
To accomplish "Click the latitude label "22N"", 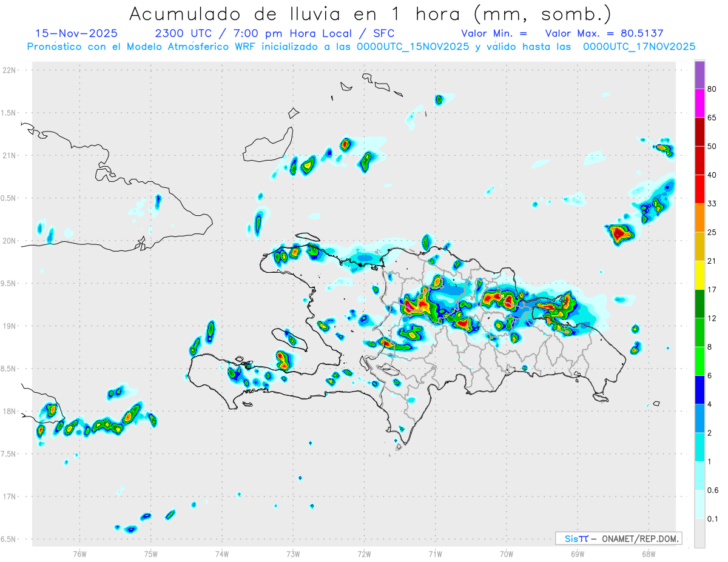I will point(10,70).
